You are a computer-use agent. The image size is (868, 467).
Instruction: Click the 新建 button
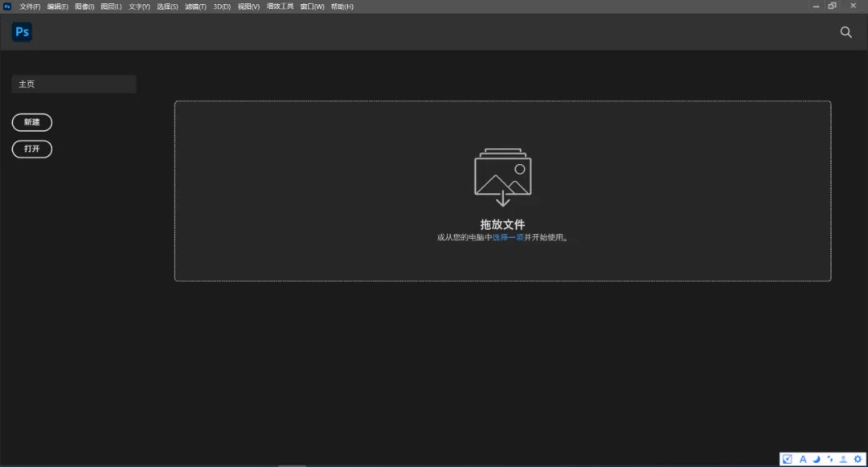point(32,122)
